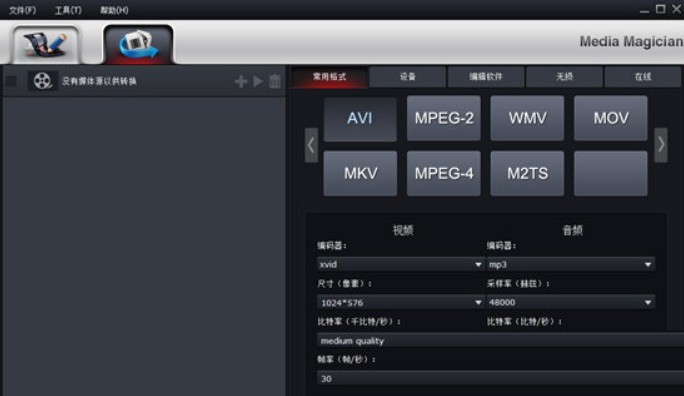Open the 48000 sample rate dropdown
The width and height of the screenshot is (684, 396).
point(571,302)
